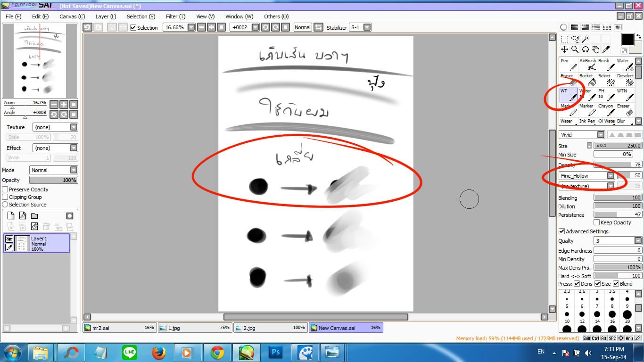Switch to the 1.jpg tab
644x362 pixels.
coord(195,328)
